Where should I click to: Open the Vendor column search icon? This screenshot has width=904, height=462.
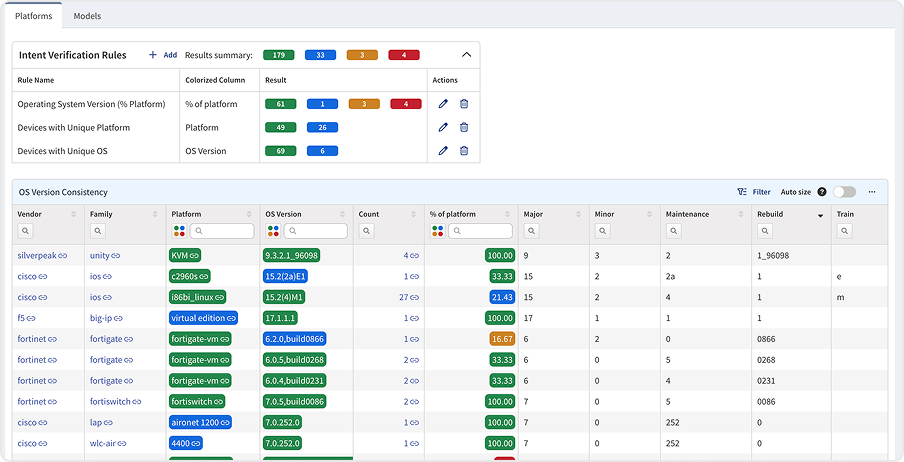click(x=26, y=231)
